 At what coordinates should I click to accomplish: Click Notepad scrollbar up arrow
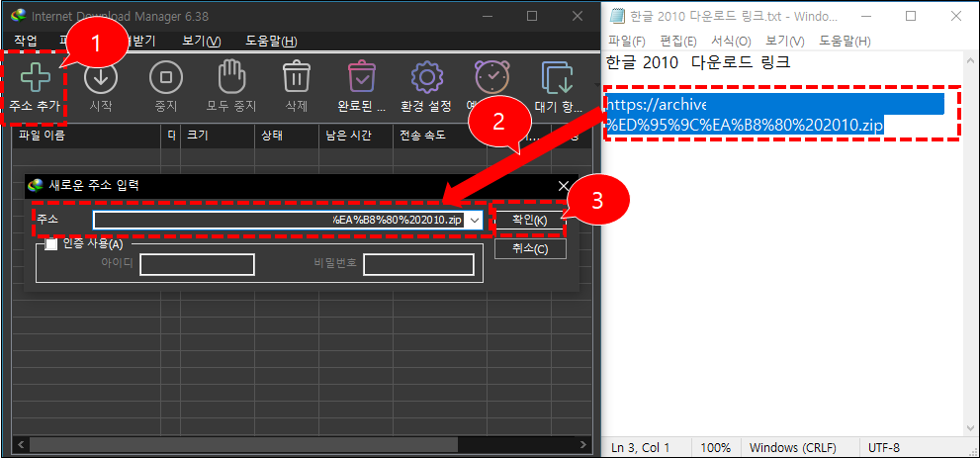[x=970, y=60]
